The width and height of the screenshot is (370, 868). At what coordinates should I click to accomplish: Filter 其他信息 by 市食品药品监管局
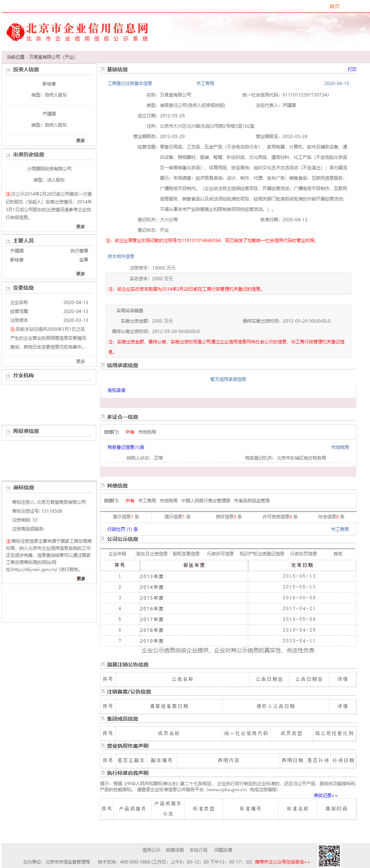coord(252,501)
